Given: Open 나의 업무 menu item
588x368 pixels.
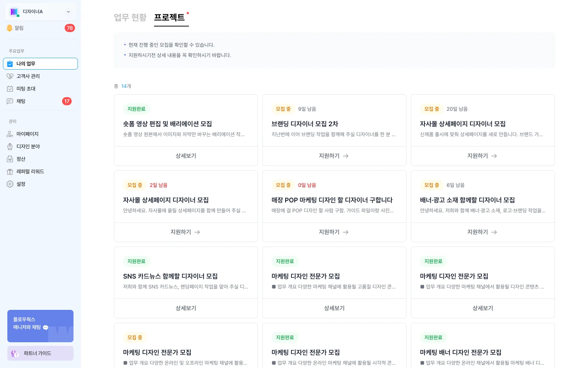Looking at the screenshot, I should pos(40,64).
